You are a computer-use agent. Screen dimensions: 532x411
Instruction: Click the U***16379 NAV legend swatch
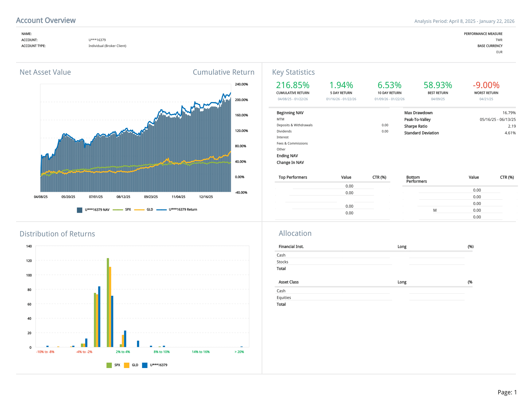(80, 210)
